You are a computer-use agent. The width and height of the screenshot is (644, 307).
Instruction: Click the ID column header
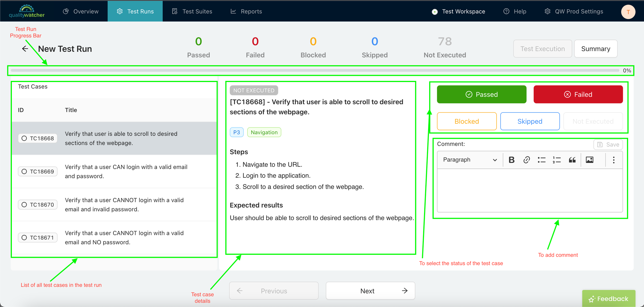pyautogui.click(x=21, y=110)
